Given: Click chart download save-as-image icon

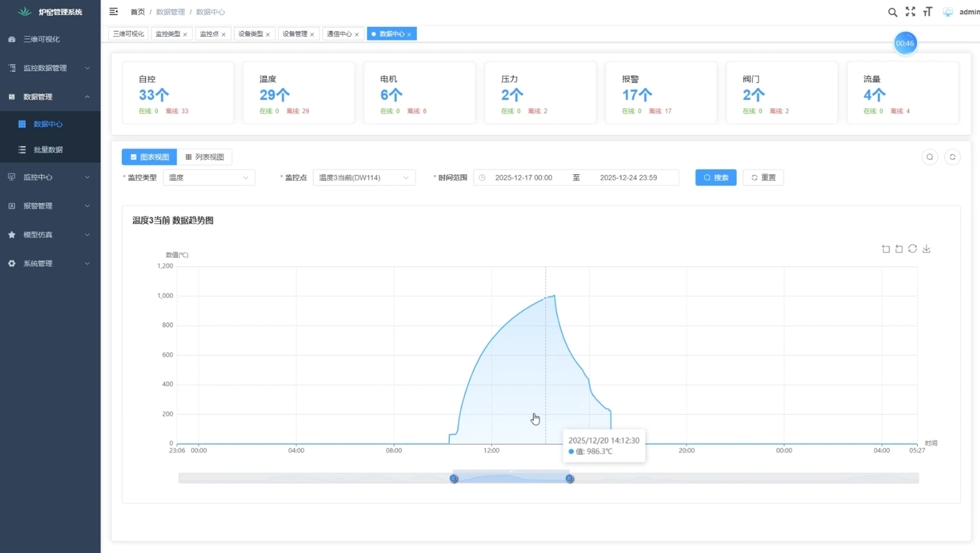Looking at the screenshot, I should click(926, 249).
